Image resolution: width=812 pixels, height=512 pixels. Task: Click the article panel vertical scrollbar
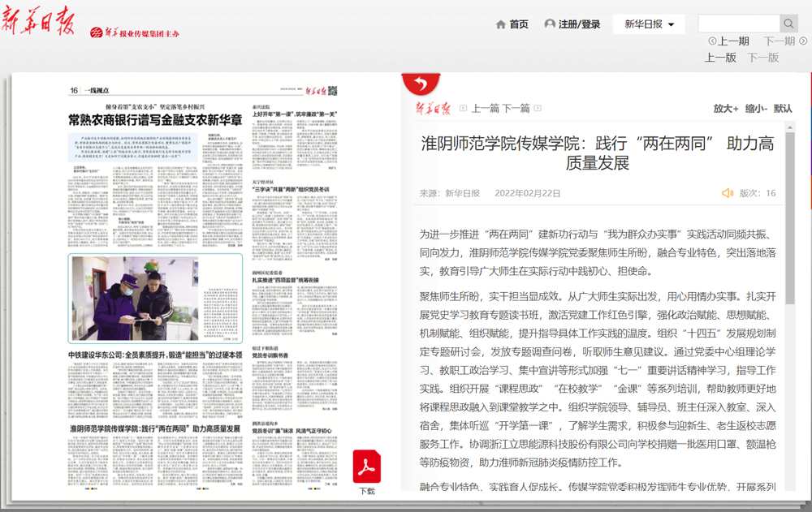(x=790, y=218)
